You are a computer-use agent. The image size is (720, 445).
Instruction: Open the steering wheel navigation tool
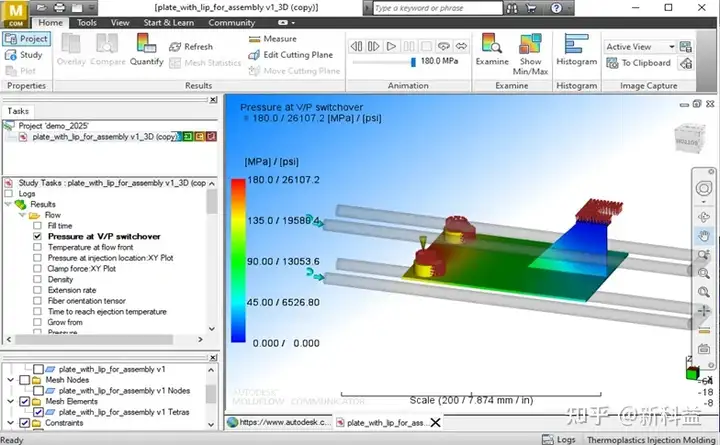(703, 188)
